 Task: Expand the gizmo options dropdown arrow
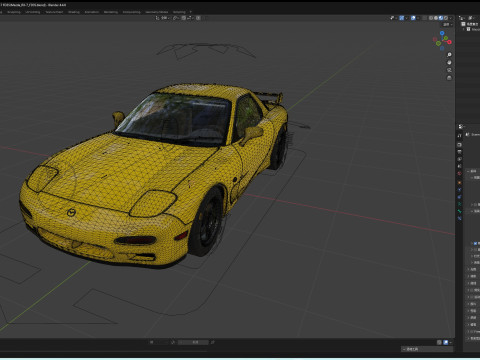tap(406, 18)
